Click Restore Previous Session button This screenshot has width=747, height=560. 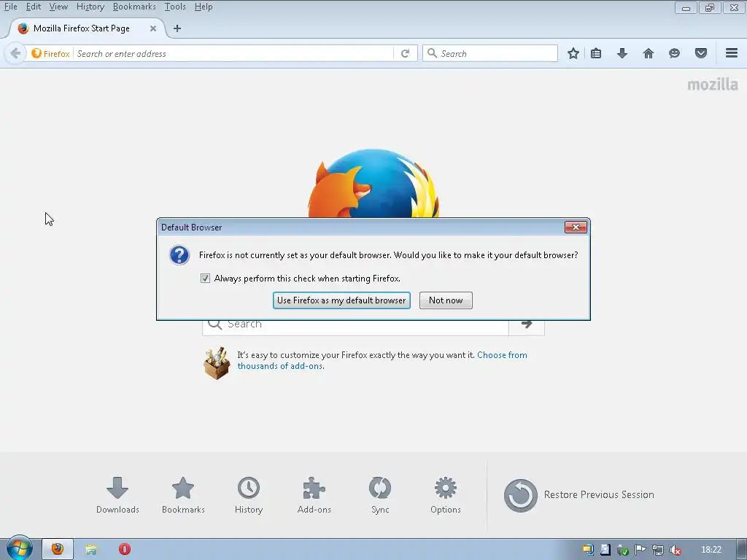pos(578,495)
